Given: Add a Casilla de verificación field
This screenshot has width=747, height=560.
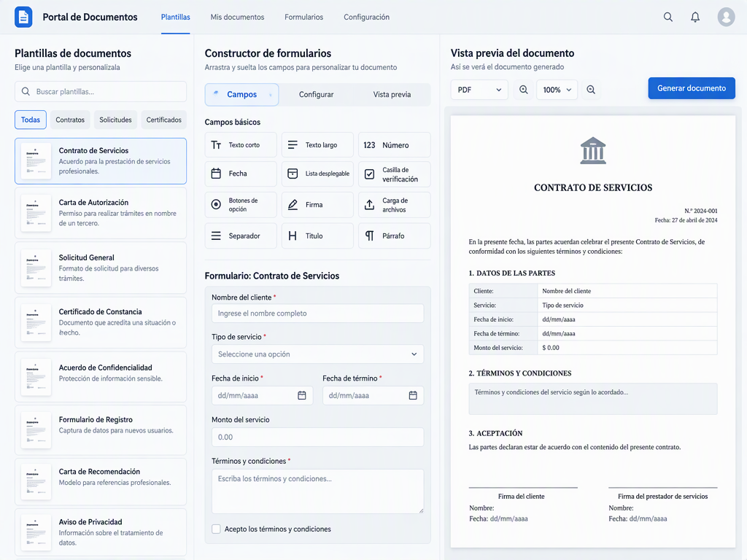Looking at the screenshot, I should point(394,174).
